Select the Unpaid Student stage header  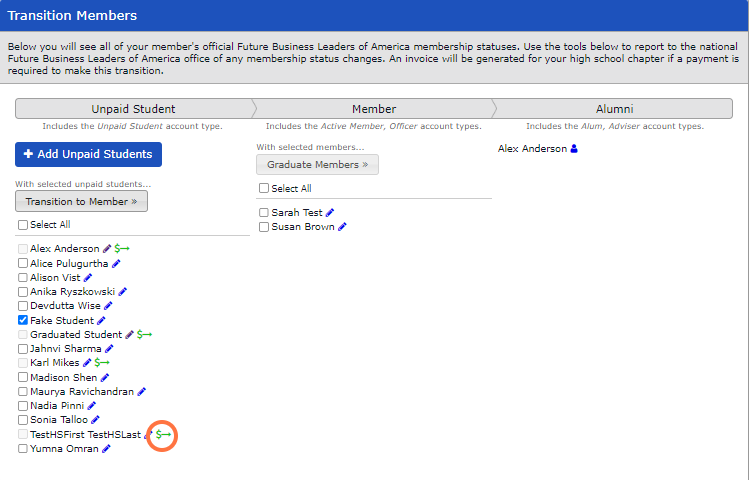pos(134,109)
